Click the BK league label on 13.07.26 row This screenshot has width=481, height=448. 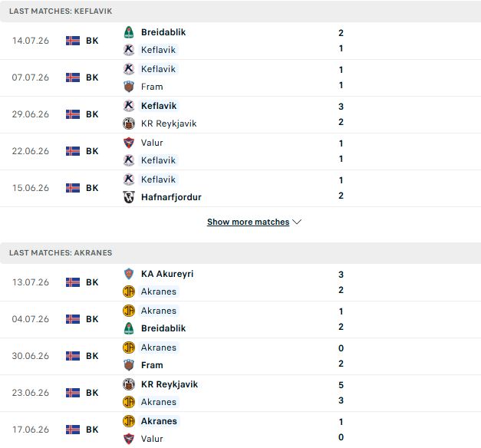92,282
